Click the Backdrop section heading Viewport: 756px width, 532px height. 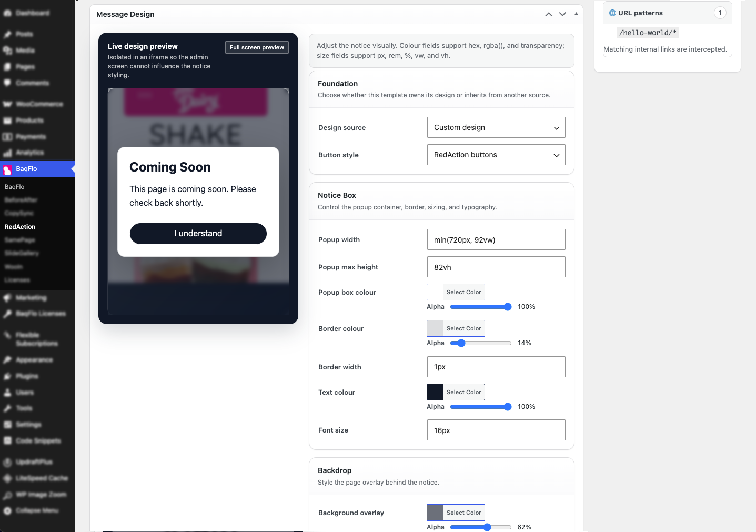(x=335, y=470)
